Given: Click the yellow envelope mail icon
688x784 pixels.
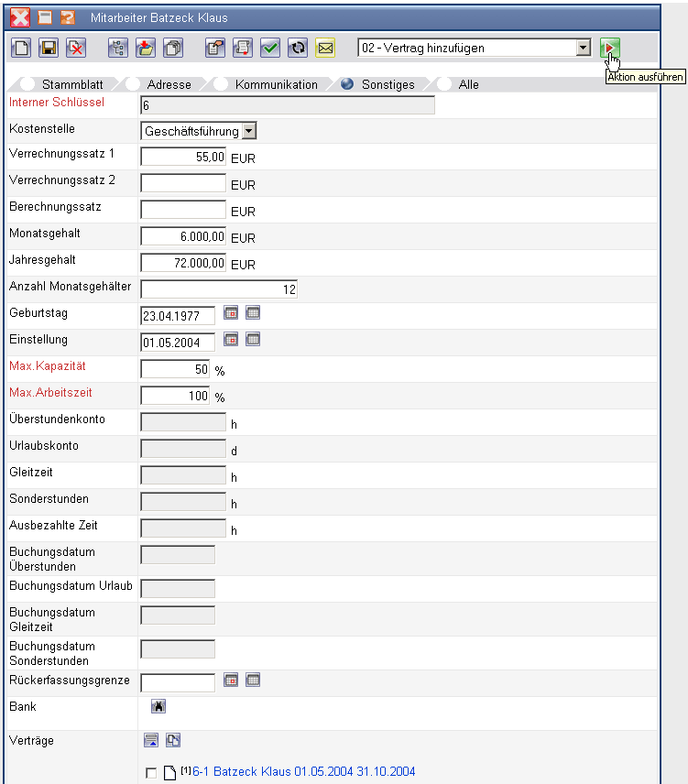Looking at the screenshot, I should tap(324, 49).
